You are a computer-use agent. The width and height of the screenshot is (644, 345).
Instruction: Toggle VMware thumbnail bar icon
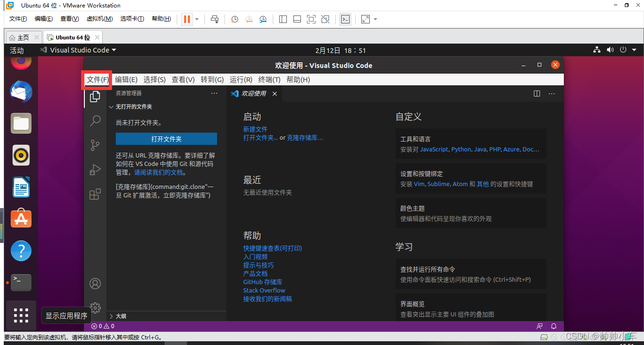297,19
